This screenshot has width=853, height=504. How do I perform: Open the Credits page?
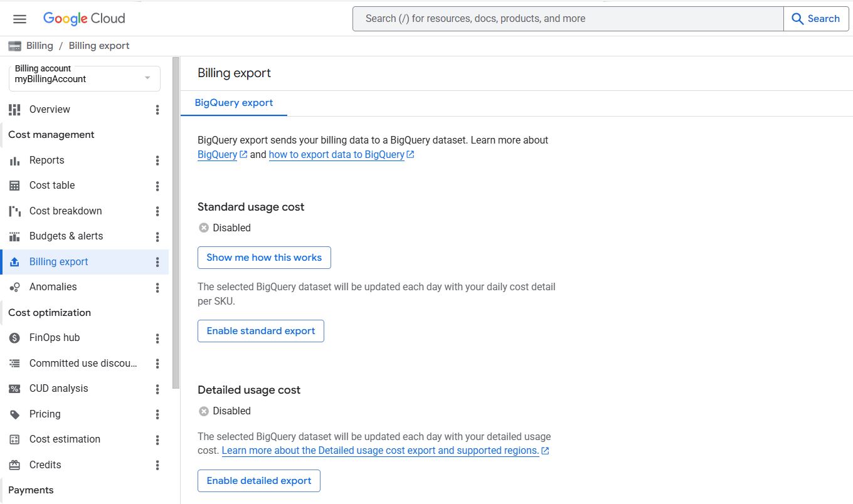(45, 465)
